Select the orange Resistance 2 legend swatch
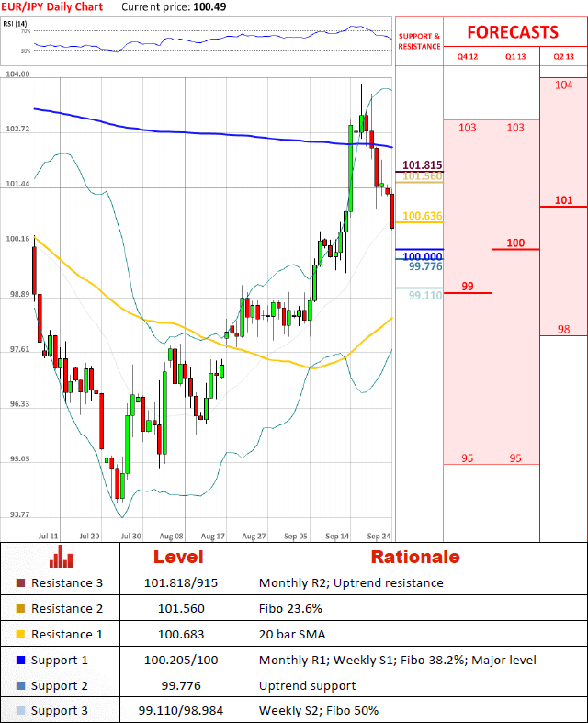 click(x=21, y=609)
